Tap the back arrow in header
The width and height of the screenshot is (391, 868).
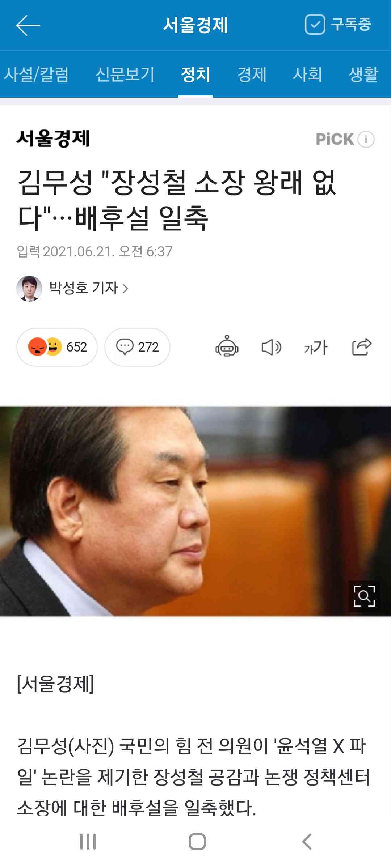tap(28, 25)
